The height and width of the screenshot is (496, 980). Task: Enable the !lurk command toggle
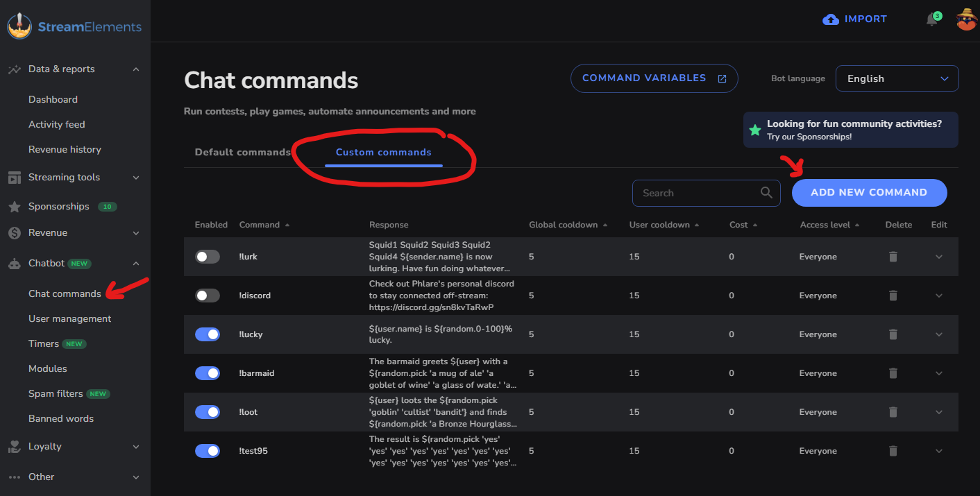(x=208, y=257)
